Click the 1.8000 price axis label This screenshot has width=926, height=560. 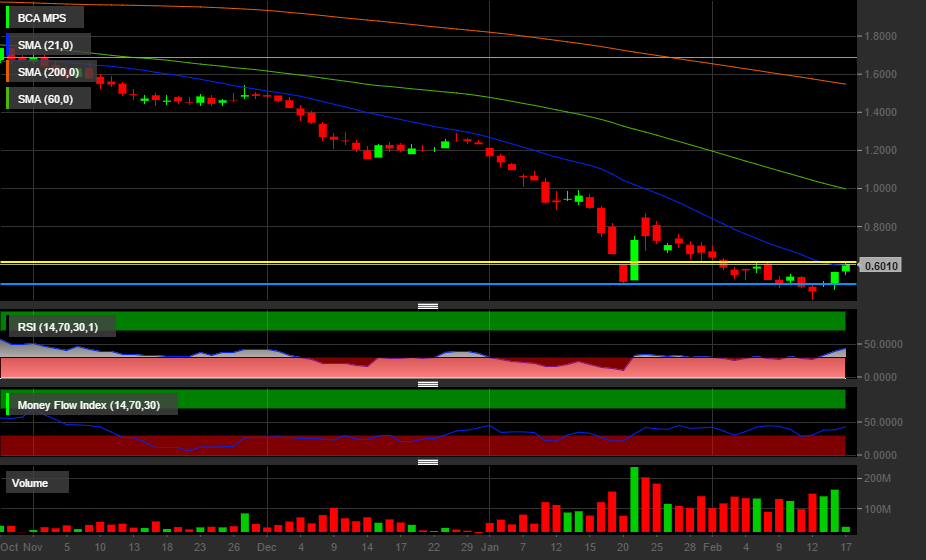[x=880, y=36]
